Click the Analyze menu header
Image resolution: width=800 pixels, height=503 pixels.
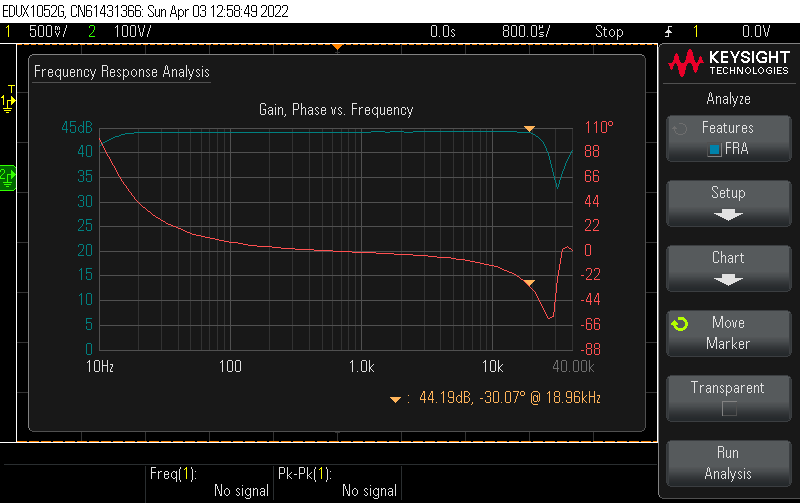click(x=728, y=99)
